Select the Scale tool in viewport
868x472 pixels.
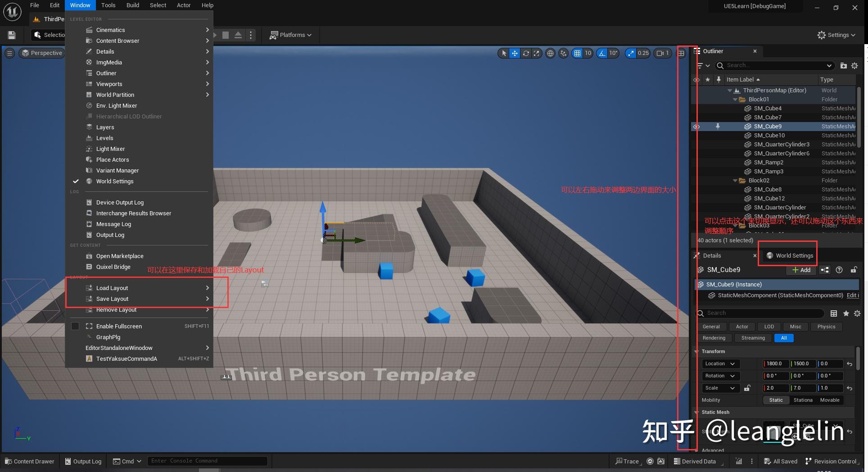pos(537,53)
